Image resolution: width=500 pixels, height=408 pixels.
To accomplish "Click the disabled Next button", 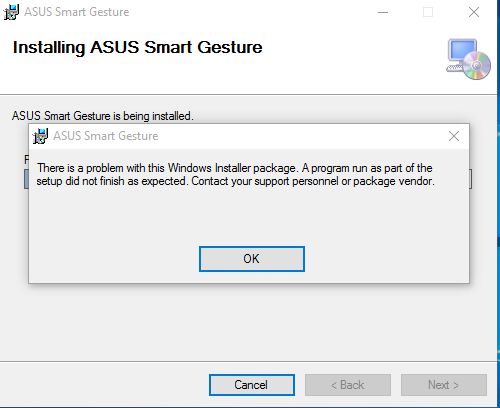I will tap(444, 385).
